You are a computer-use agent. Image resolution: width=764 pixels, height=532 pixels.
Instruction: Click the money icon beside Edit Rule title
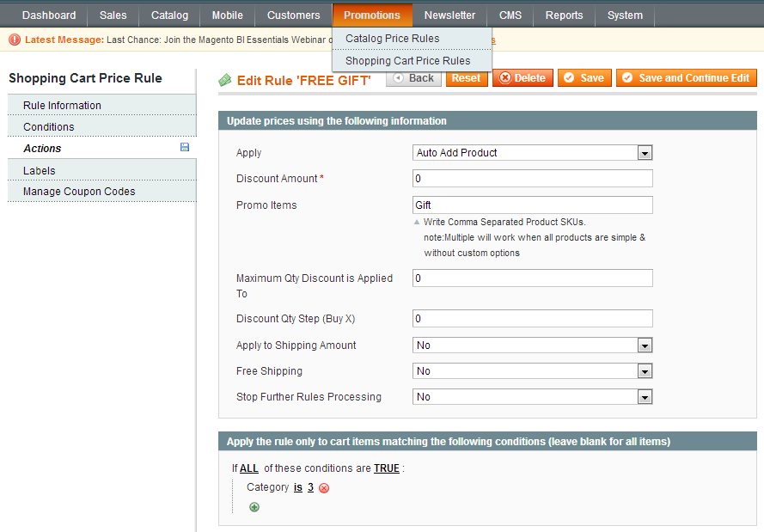tap(225, 79)
